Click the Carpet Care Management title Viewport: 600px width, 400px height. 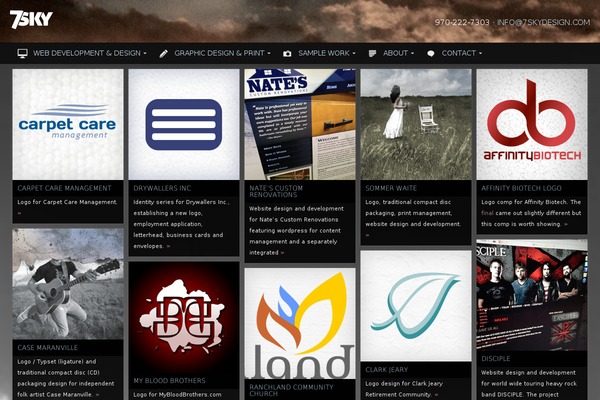point(64,188)
